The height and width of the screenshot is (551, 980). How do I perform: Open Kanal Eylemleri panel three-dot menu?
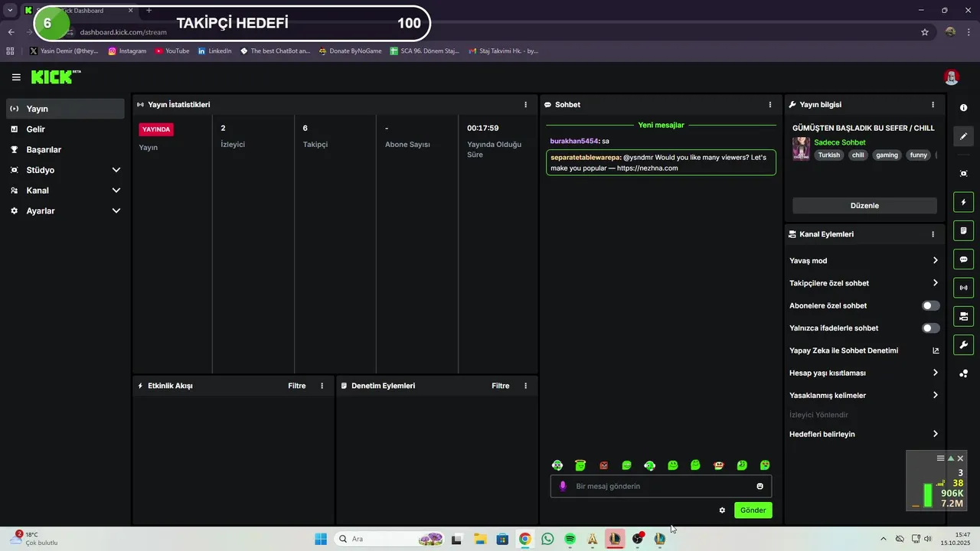(933, 234)
